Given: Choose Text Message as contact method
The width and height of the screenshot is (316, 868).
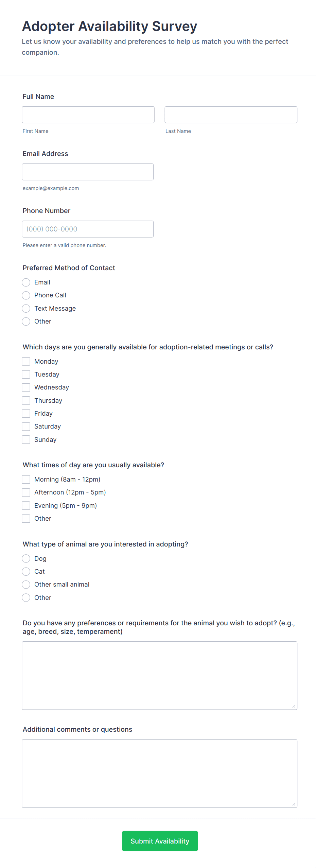Looking at the screenshot, I should point(26,308).
